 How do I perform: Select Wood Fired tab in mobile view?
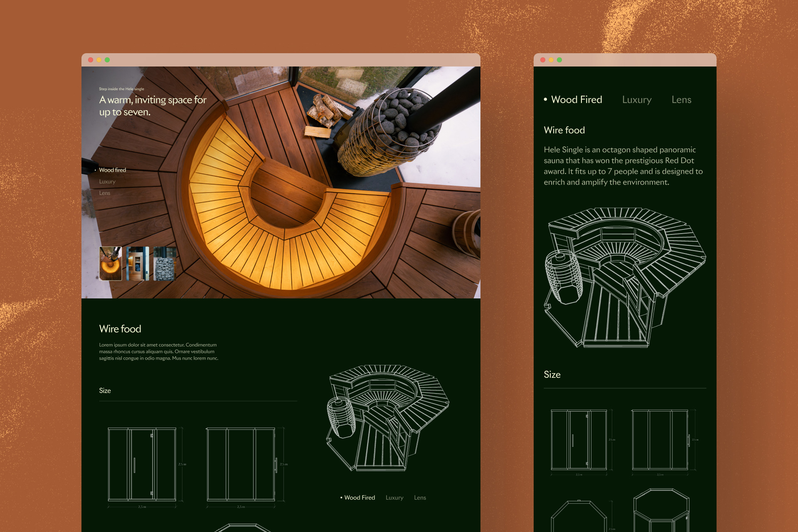point(576,100)
